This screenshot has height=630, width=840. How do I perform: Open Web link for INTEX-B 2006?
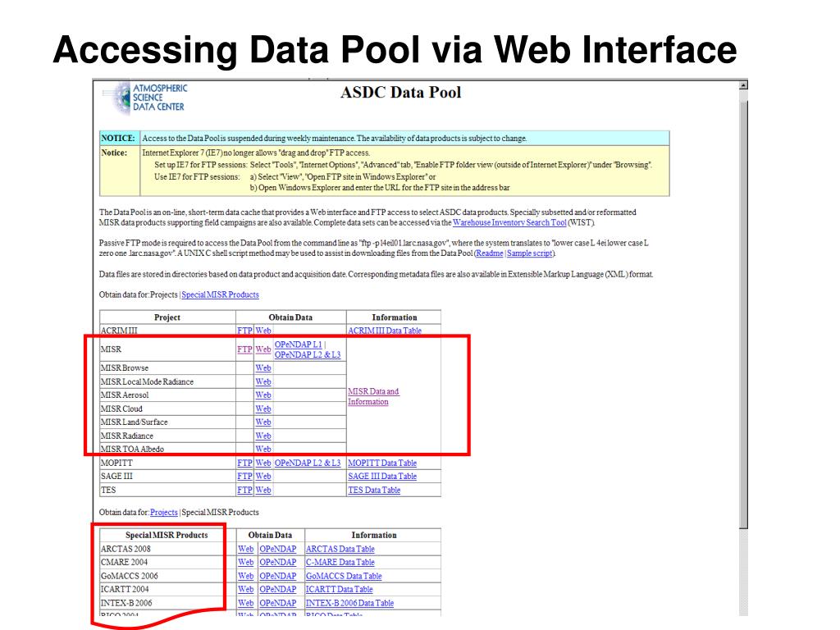(246, 603)
